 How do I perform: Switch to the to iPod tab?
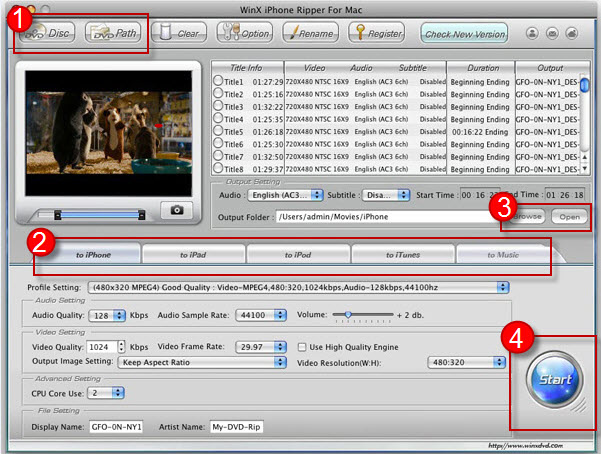coord(298,255)
